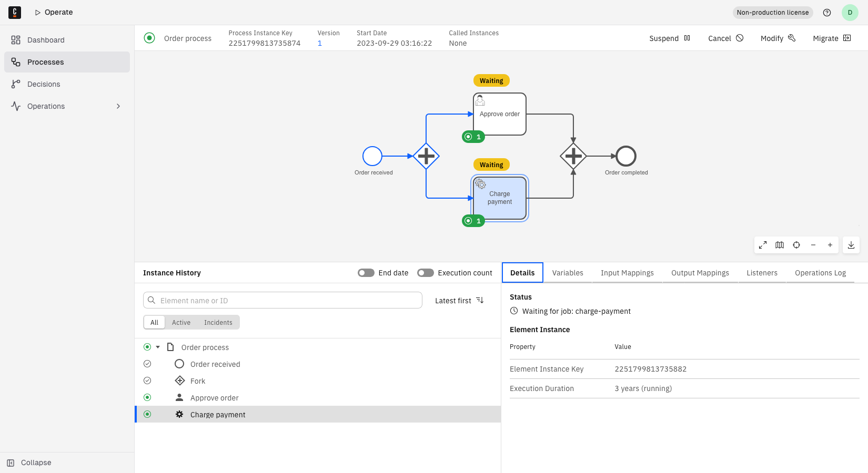Viewport: 868px width, 473px height.
Task: Select the Approve order task
Action: 500,114
